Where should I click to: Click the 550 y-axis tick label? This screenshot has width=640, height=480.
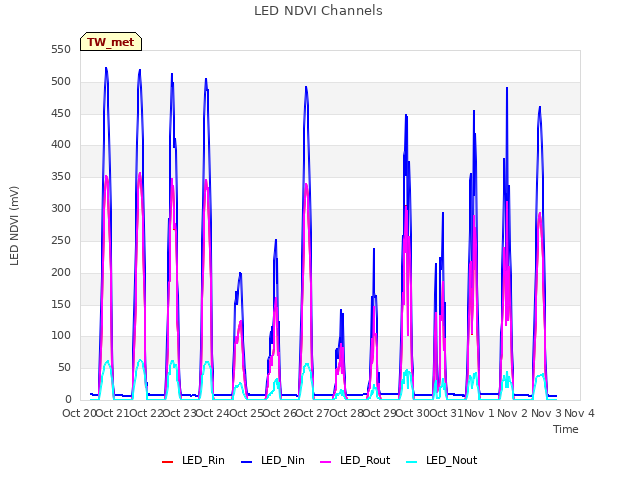point(61,50)
